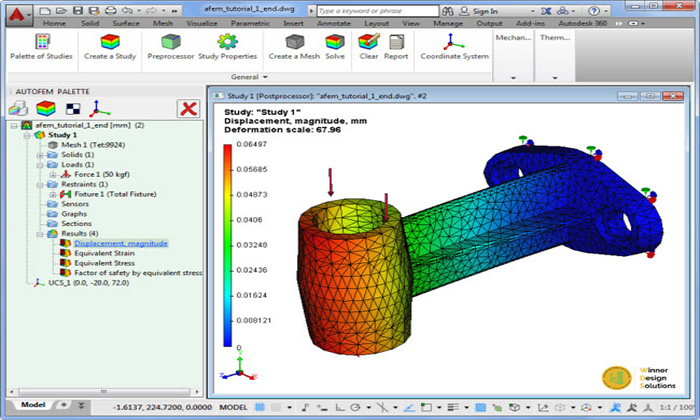Click the red X button in AutoFEM Palette
This screenshot has width=700, height=420.
click(x=188, y=108)
